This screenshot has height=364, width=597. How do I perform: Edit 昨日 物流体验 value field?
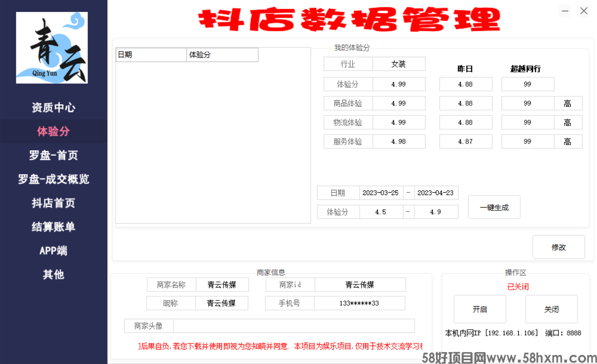tap(466, 122)
